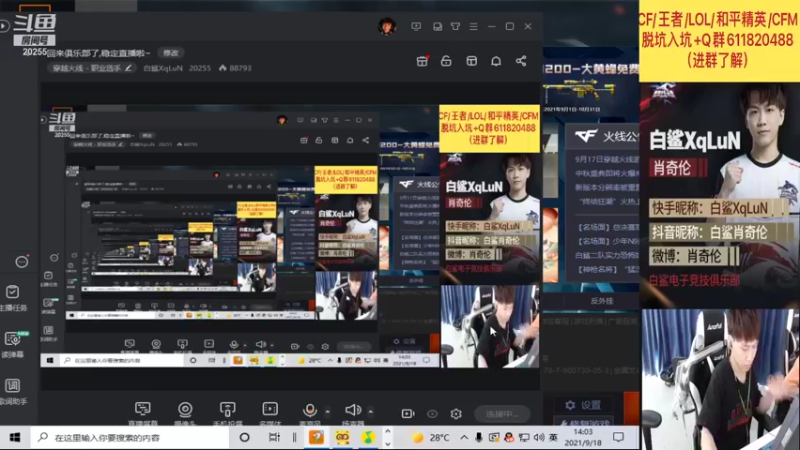The image size is (800, 450).
Task: Open the yellow owl app on taskbar
Action: click(342, 438)
